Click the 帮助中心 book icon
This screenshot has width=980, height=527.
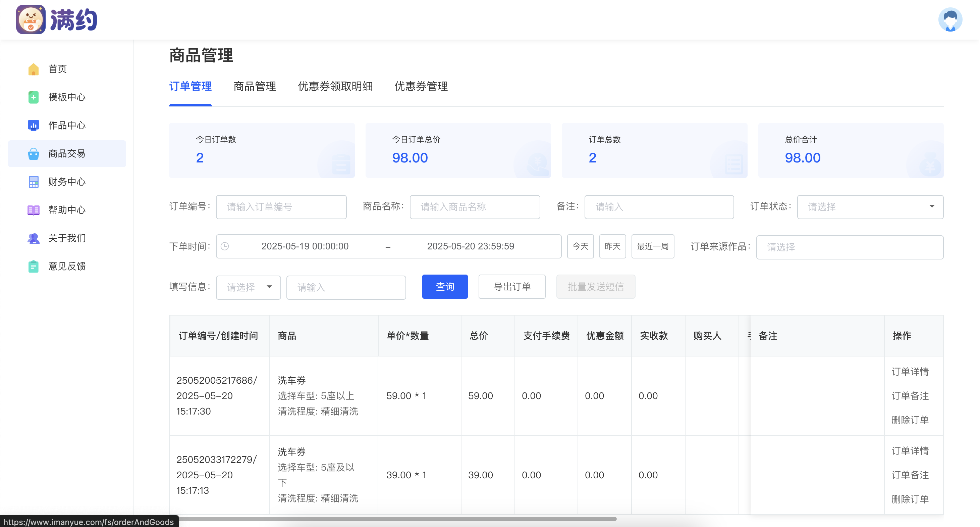coord(34,210)
